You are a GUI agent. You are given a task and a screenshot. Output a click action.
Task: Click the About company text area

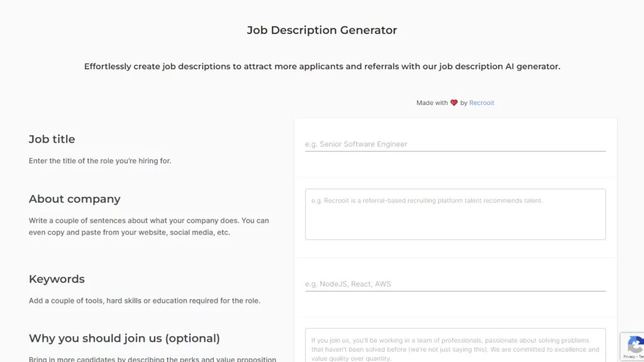click(x=454, y=214)
